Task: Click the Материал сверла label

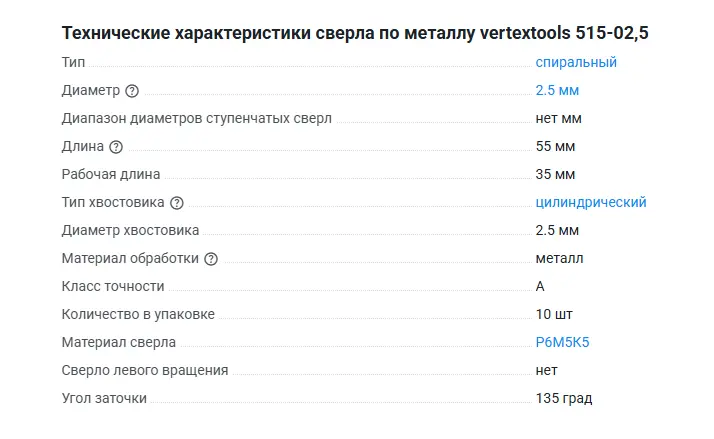Action: point(118,342)
